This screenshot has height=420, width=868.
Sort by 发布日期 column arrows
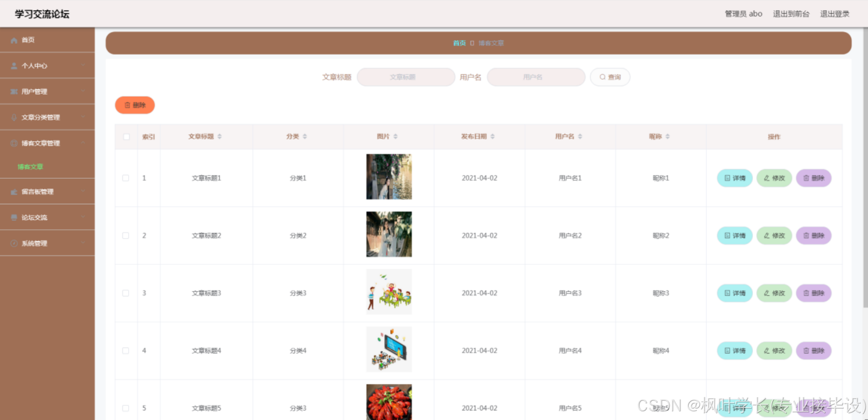[493, 136]
